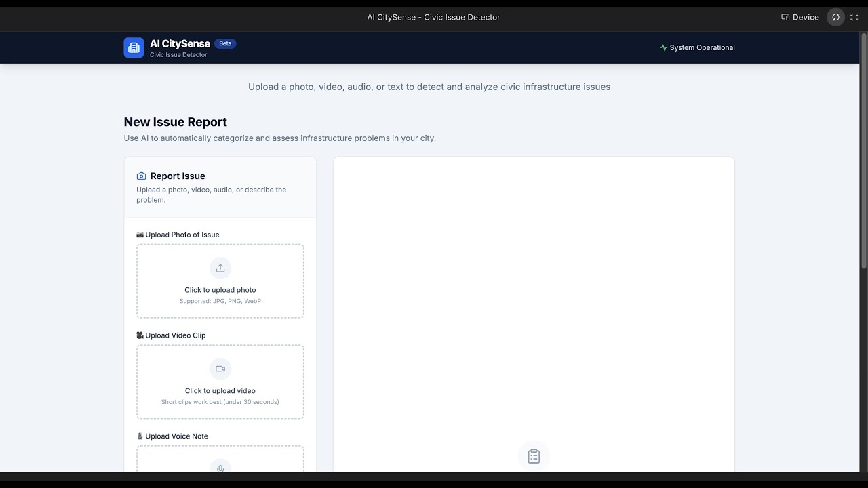Open the Device preview selector

pos(800,17)
